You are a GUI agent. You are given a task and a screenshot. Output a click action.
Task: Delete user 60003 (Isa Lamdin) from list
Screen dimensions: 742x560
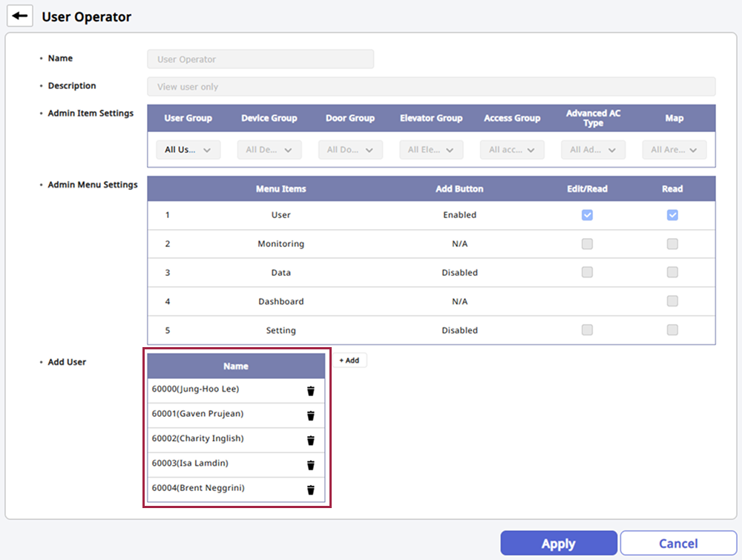[x=311, y=465]
